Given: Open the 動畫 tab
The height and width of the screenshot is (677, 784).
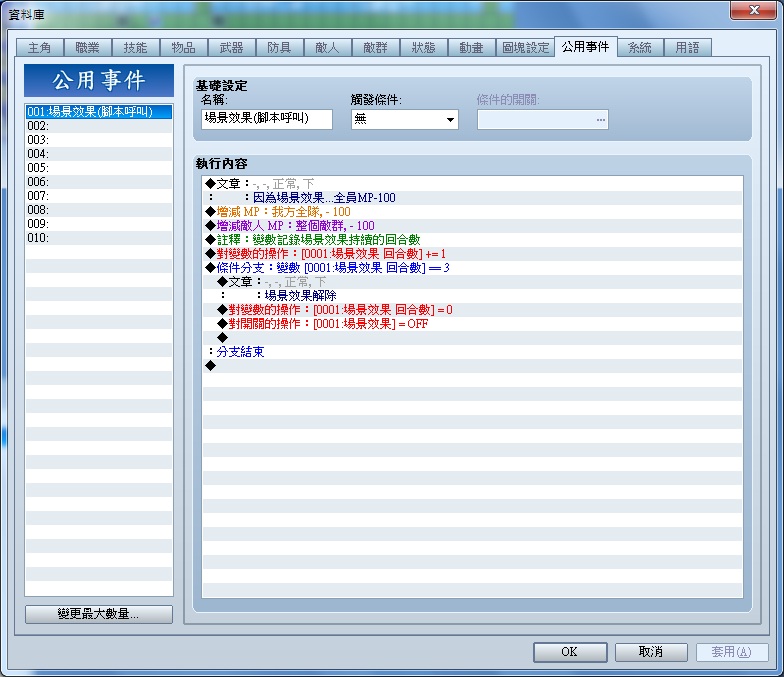Looking at the screenshot, I should tap(472, 48).
